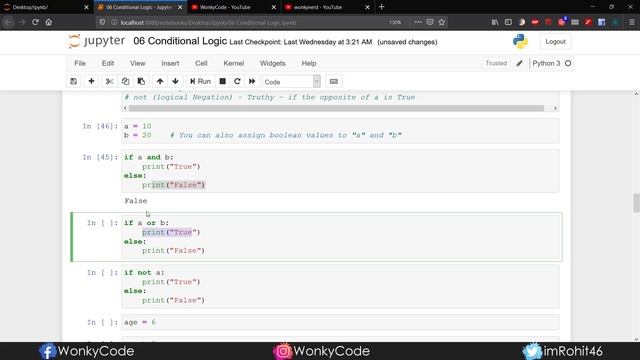Screen dimensions: 640x360
Task: Click the Trusted notebook indicator
Action: (496, 63)
